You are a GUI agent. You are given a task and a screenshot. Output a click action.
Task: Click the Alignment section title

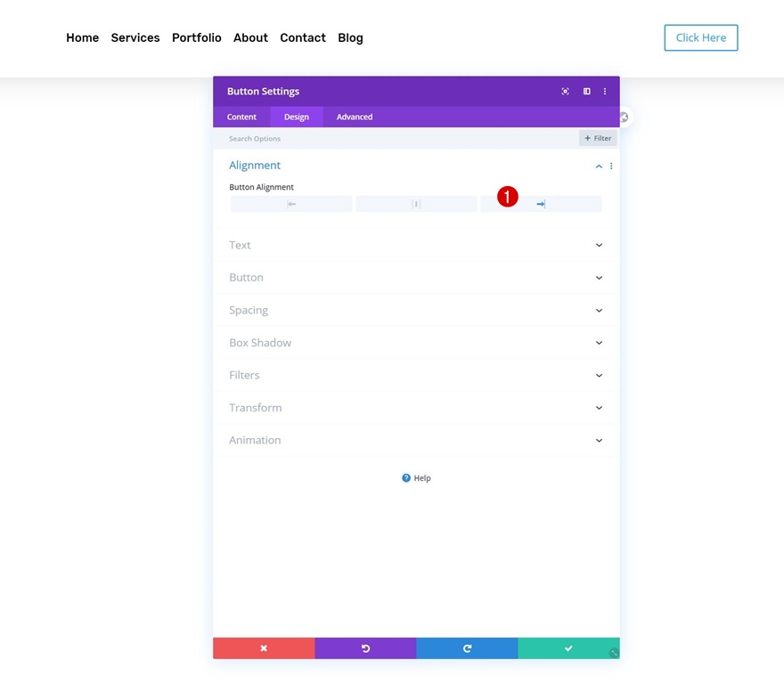tap(255, 166)
